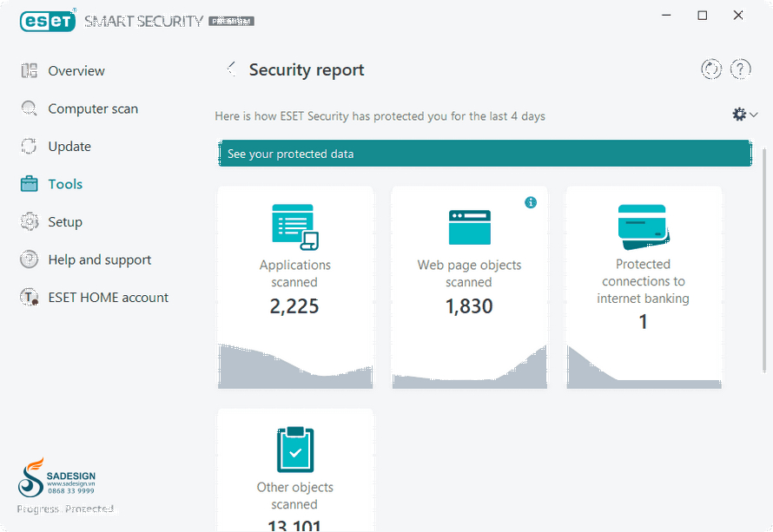Open the Computer scan section
Screen dimensions: 773x532
(93, 108)
